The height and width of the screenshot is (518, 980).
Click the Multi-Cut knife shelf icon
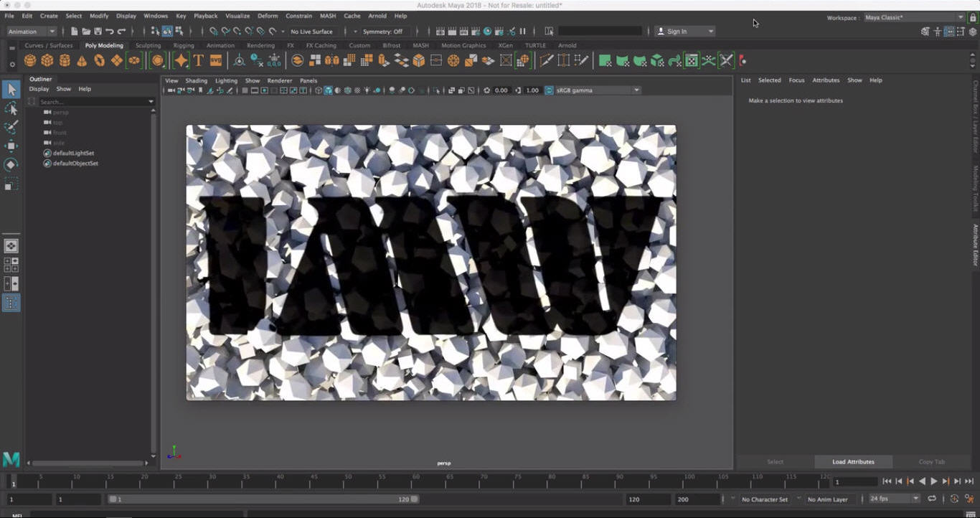[547, 61]
